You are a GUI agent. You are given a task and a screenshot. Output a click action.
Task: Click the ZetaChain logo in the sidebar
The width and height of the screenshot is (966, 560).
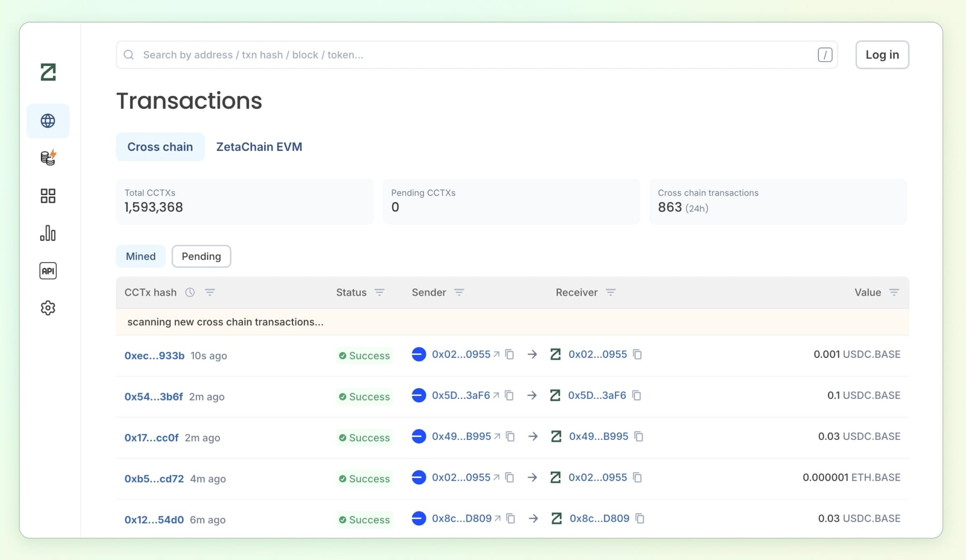coord(48,72)
